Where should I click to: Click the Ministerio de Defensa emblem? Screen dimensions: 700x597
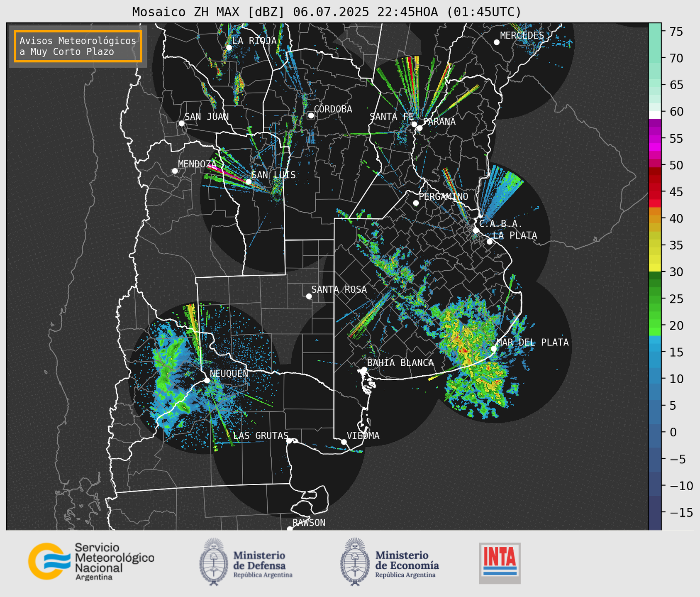(214, 562)
